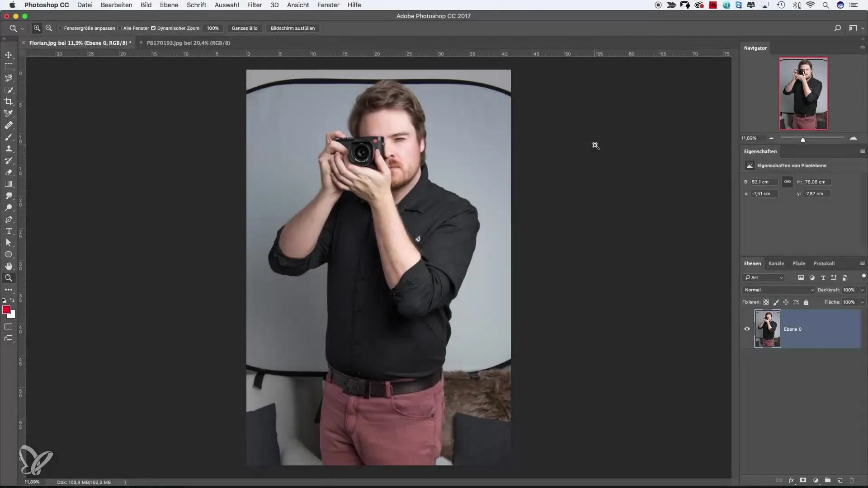This screenshot has width=868, height=488.
Task: Select the Eraser tool
Action: [x=9, y=172]
